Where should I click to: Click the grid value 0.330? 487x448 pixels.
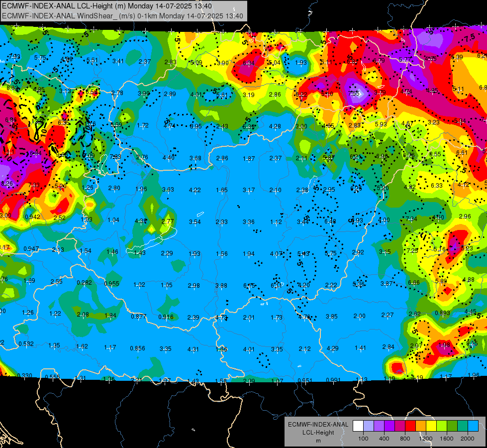pyautogui.click(x=24, y=375)
